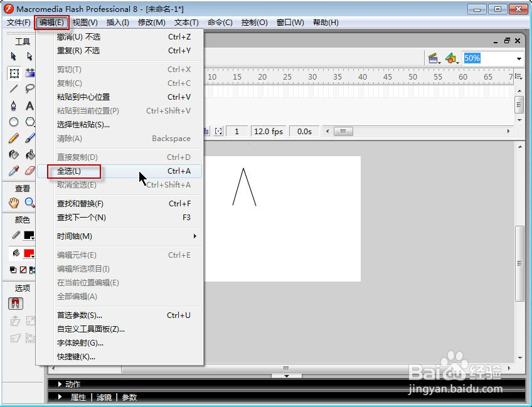This screenshot has width=532, height=407.
Task: Choose 查找下一个(N) menu entry
Action: point(119,218)
